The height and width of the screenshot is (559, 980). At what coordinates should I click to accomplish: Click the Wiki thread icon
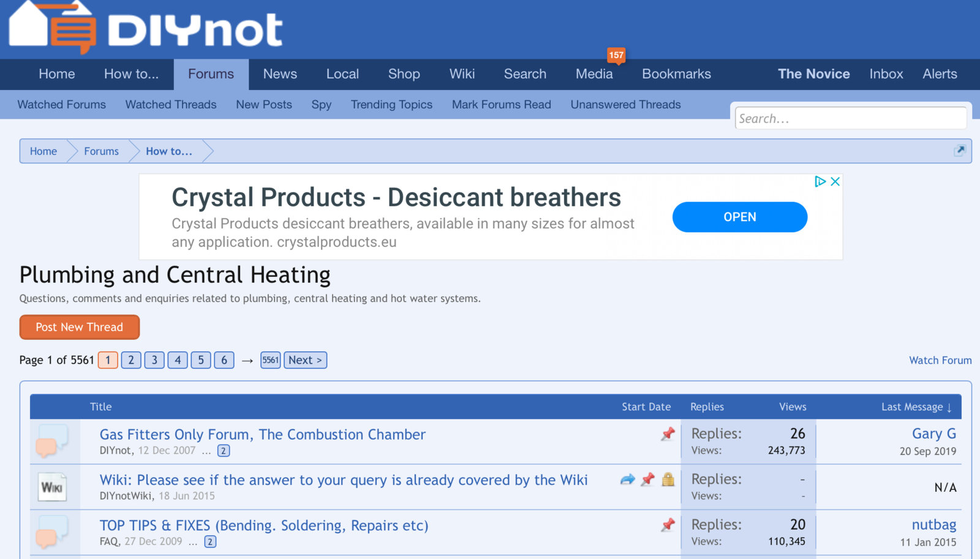[52, 487]
